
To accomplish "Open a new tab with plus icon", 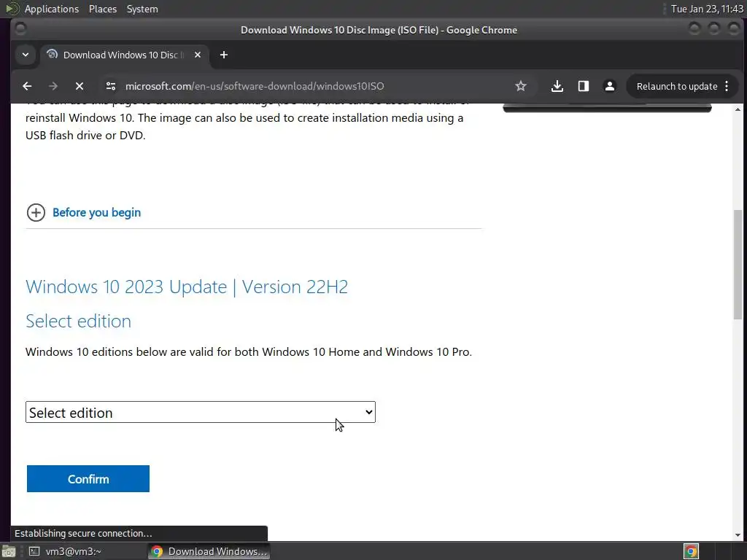I will pos(223,55).
